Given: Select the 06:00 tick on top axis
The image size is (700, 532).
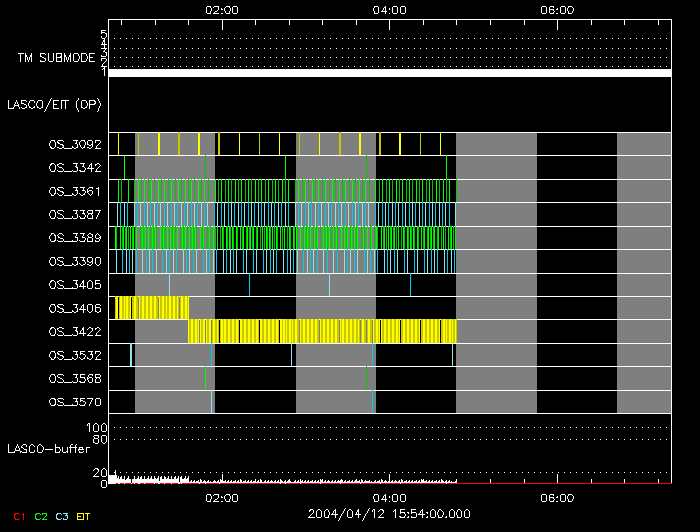Looking at the screenshot, I should click(x=556, y=10).
